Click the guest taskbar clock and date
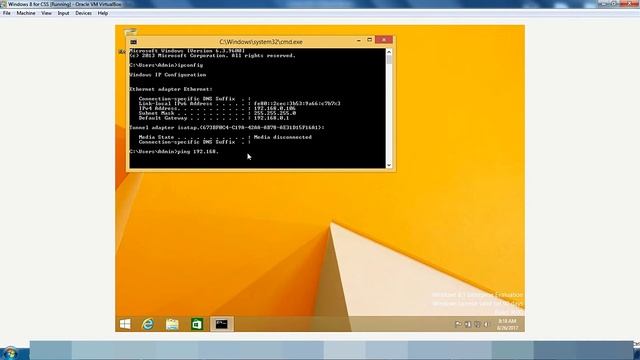Image resolution: width=640 pixels, height=360 pixels. tap(507, 324)
